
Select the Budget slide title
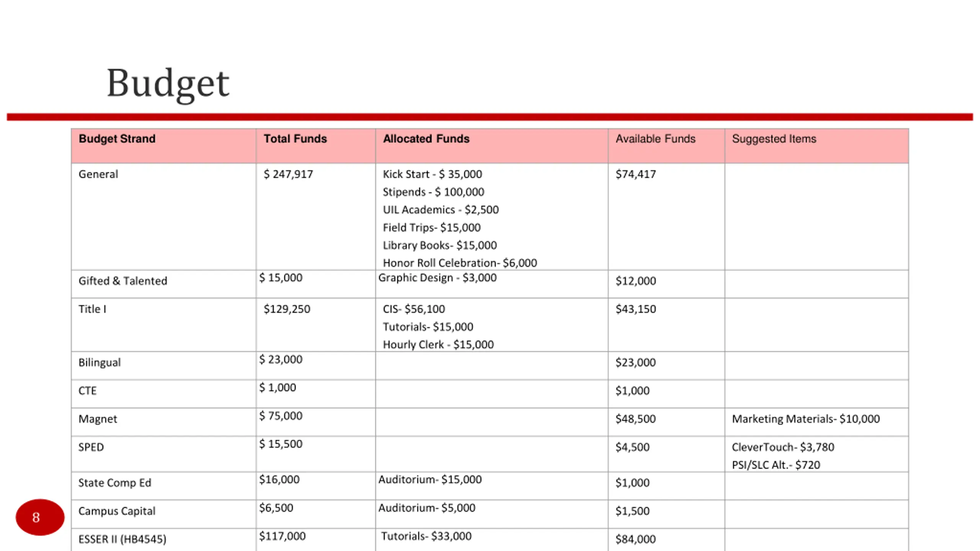(x=168, y=84)
